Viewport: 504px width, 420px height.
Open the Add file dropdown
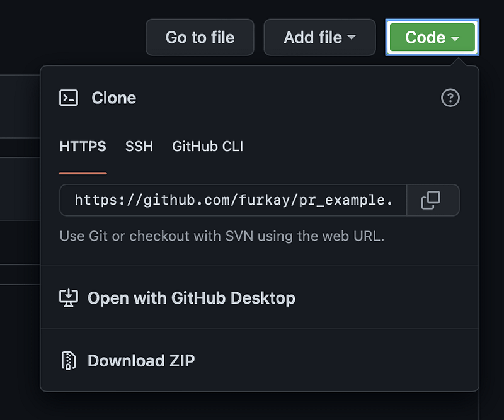[x=319, y=38]
